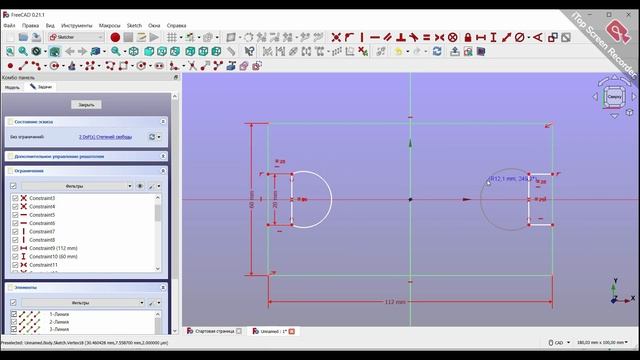Open the Инструменты menu
Viewport: 640px width, 360px height.
click(77, 25)
